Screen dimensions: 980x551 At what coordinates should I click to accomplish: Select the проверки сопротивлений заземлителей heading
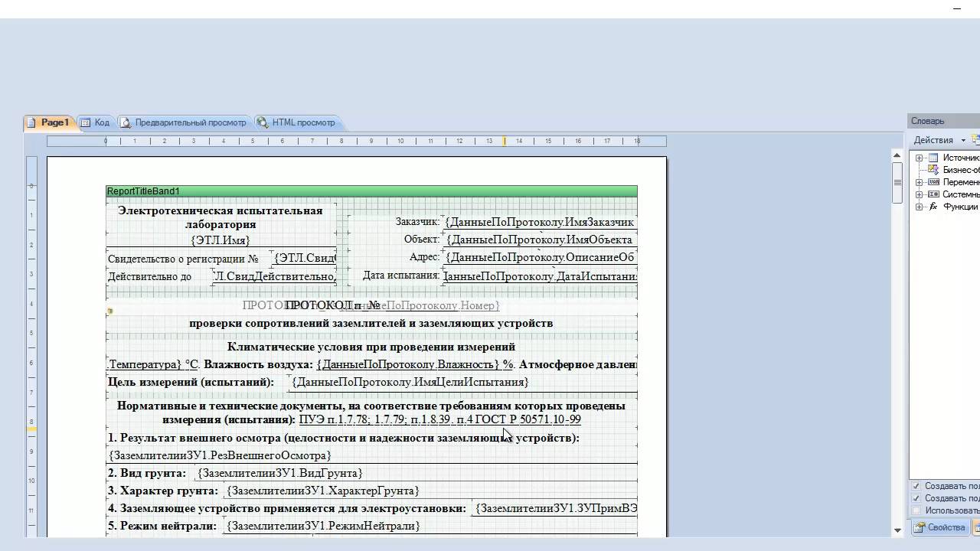[x=371, y=323]
